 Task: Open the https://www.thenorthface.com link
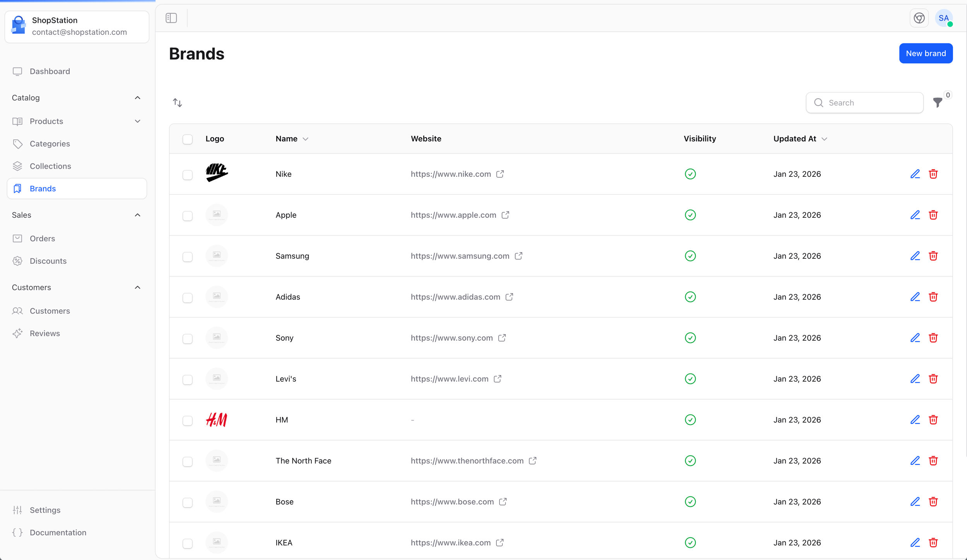(x=467, y=461)
